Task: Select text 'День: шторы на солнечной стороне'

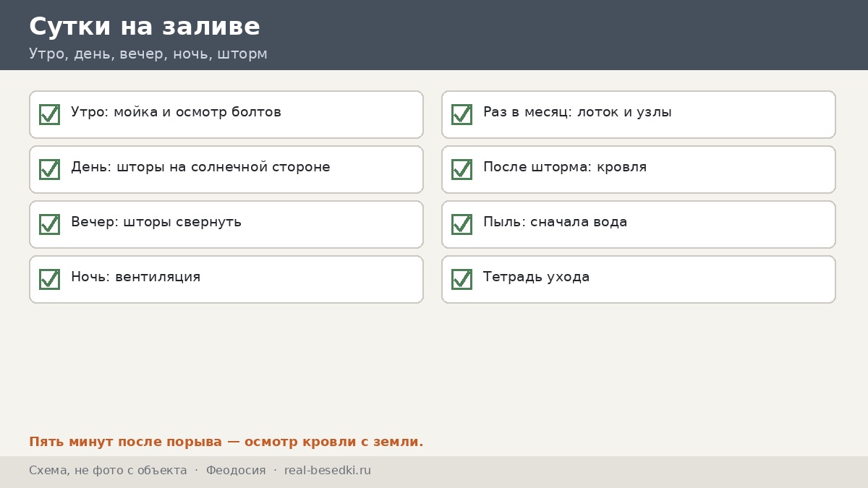Action: (200, 167)
